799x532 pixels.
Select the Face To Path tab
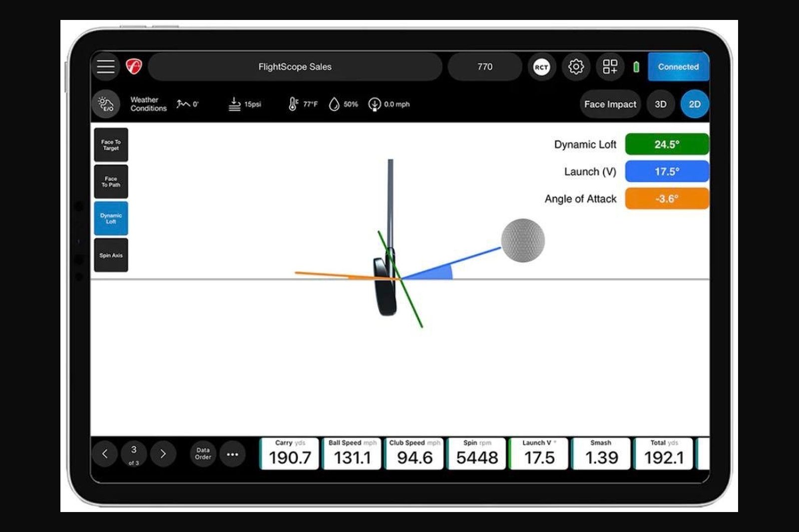[x=111, y=182]
